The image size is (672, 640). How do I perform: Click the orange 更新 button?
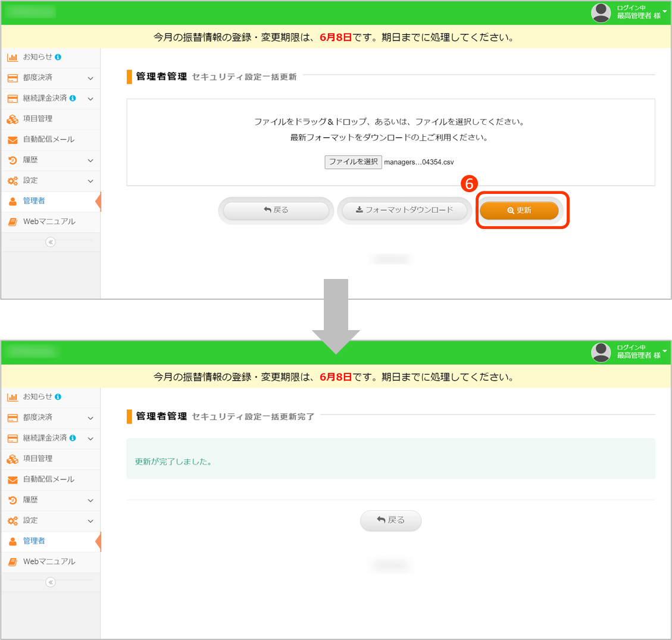519,211
